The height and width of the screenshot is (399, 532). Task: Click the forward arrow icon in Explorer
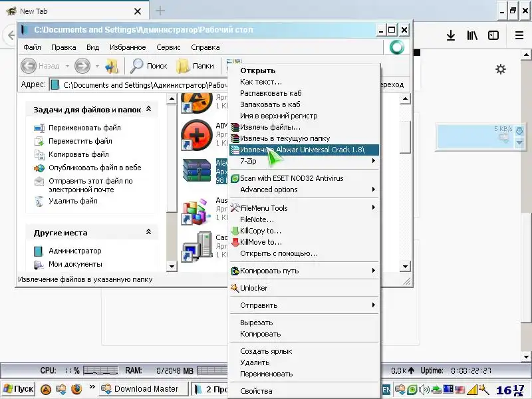(x=82, y=66)
